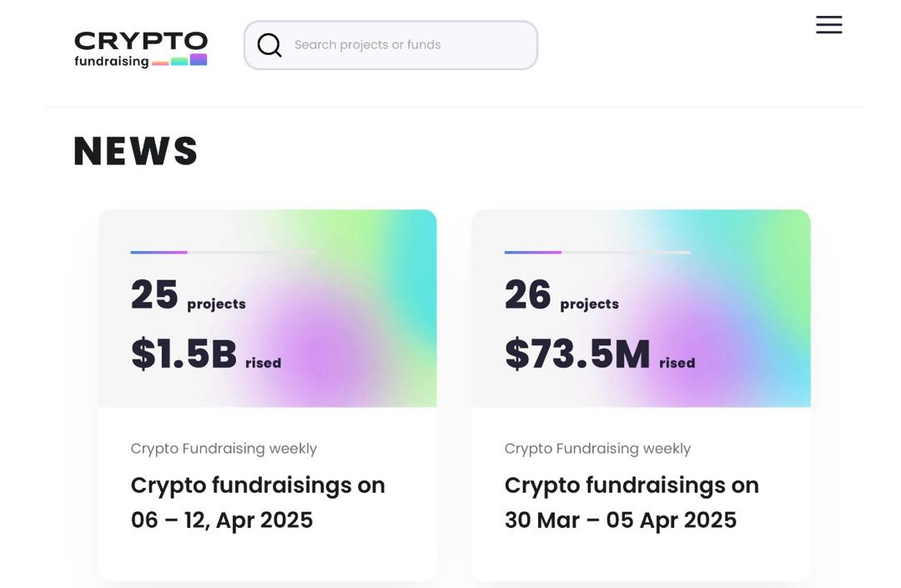
Task: Click 'Crypto Fundraising weekly' label in 06–12 Apr card
Action: pyautogui.click(x=224, y=449)
